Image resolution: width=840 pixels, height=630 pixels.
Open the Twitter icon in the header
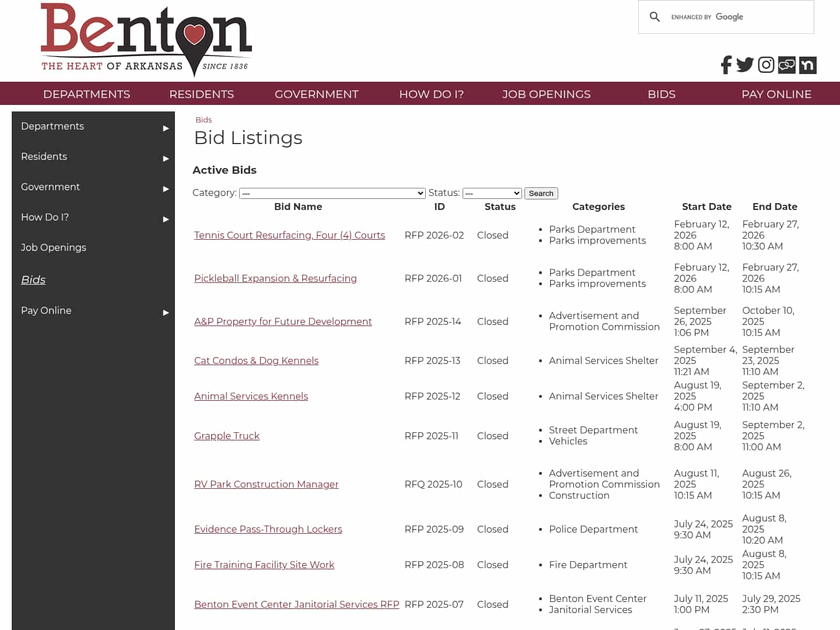point(745,65)
